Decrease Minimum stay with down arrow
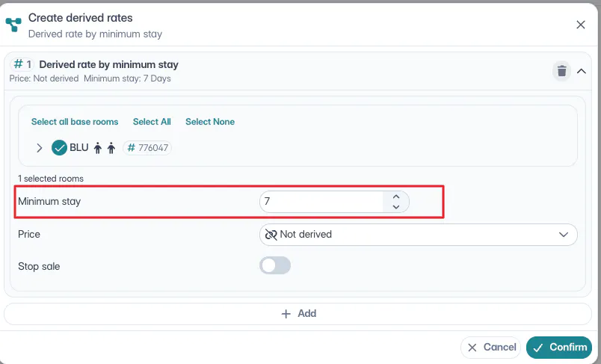Viewport: 601px width, 364px height. coord(396,207)
